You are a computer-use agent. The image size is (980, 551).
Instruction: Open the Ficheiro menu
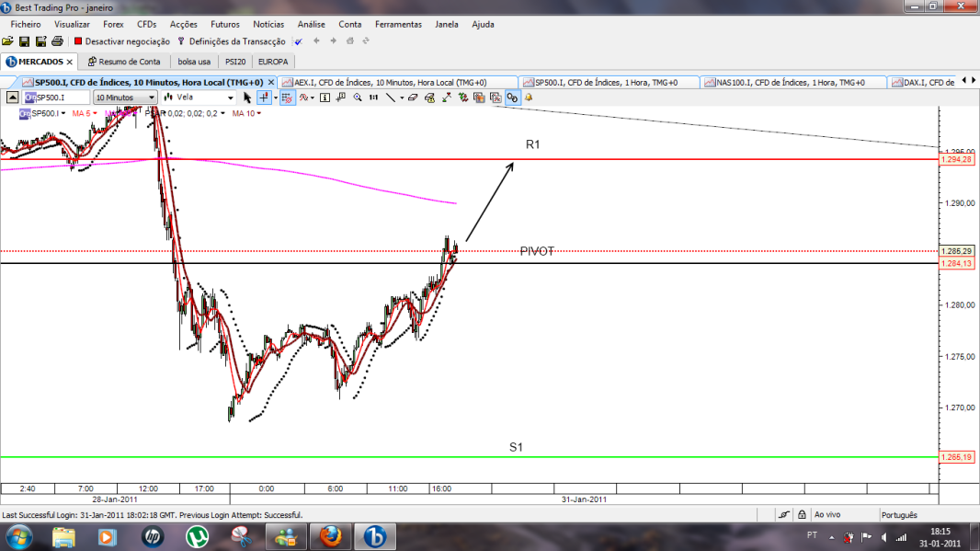tap(26, 25)
